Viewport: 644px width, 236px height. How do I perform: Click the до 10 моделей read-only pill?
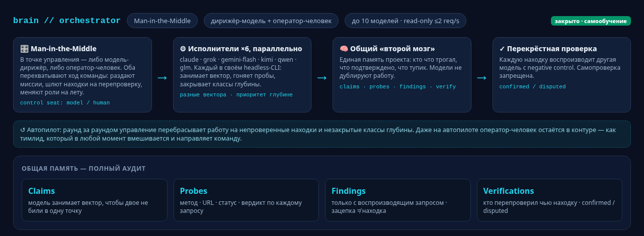[x=406, y=21]
